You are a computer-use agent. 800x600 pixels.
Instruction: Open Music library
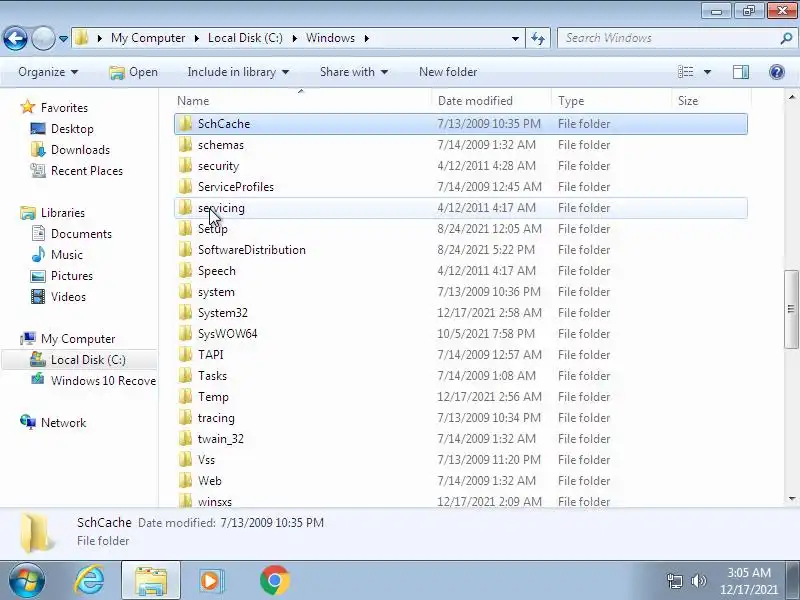66,254
